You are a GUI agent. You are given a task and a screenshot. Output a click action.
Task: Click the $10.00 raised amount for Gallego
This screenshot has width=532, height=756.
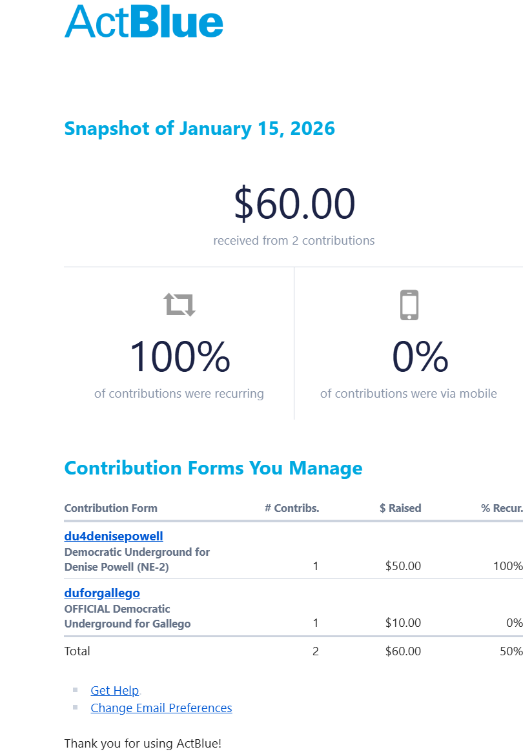click(403, 623)
